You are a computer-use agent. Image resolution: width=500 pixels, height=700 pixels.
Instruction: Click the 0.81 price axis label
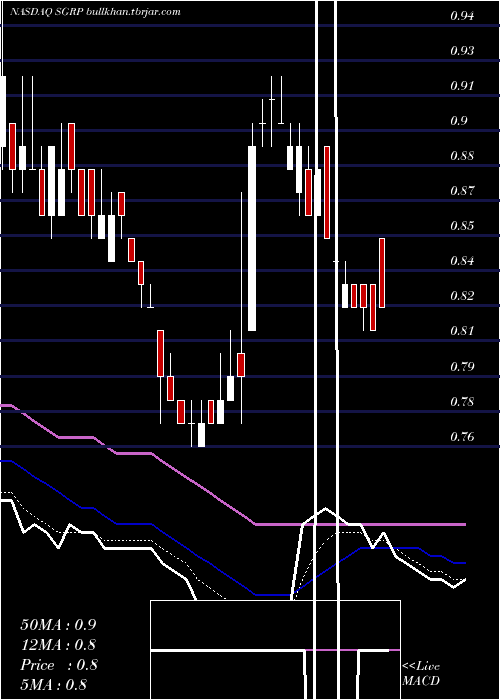click(x=462, y=330)
